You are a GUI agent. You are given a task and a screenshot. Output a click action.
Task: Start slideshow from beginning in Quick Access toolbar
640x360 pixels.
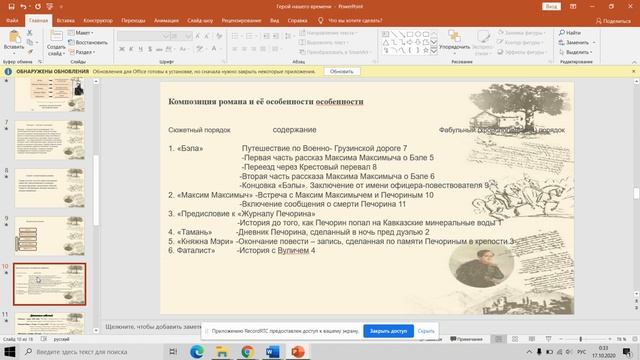(x=50, y=7)
